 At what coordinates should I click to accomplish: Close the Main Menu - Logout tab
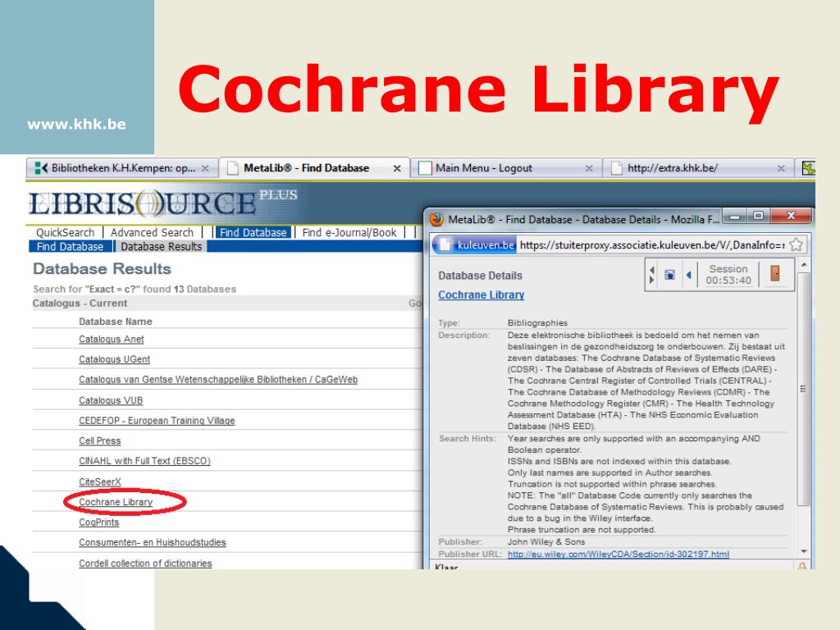[589, 168]
